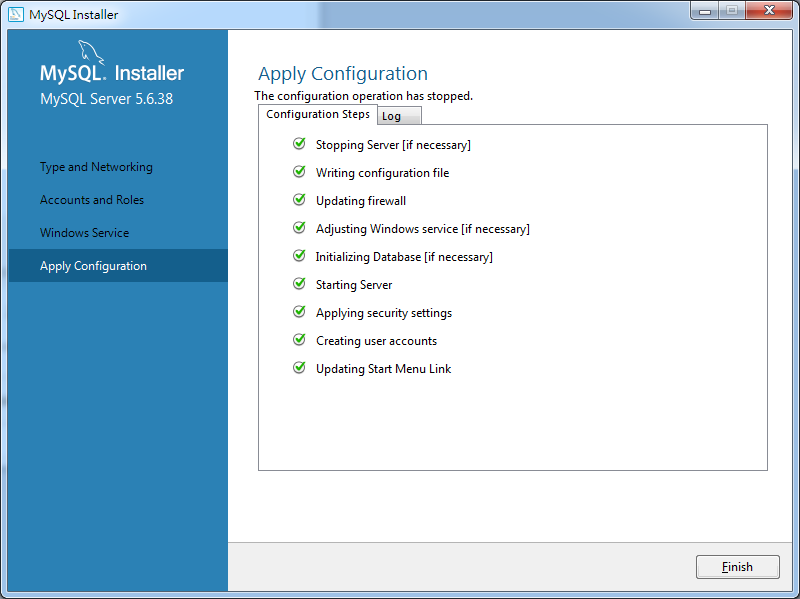Screen dimensions: 800x599
Task: Click "Initializing Database [if necessary]" text
Action: (x=404, y=257)
